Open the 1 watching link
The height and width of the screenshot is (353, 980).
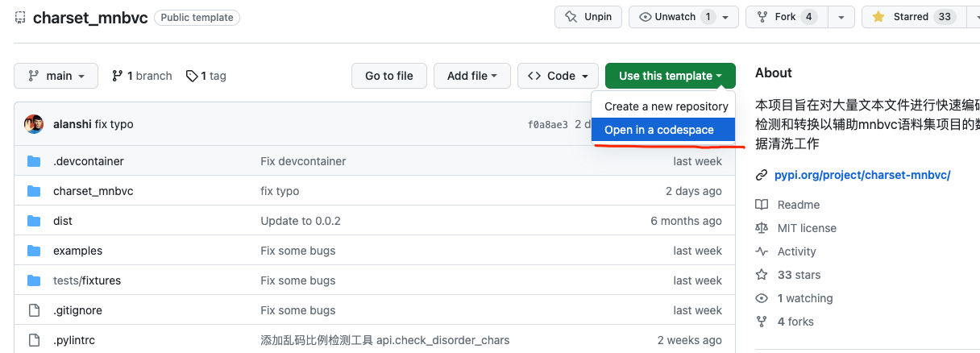pos(805,298)
